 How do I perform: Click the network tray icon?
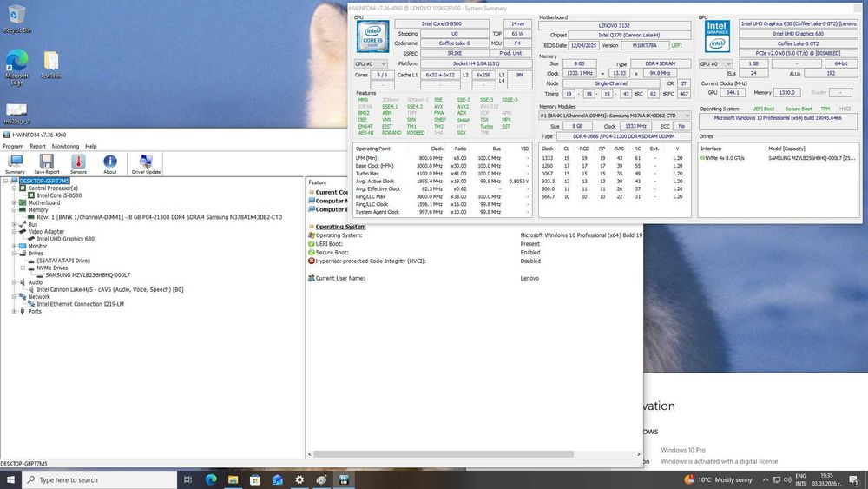777,479
